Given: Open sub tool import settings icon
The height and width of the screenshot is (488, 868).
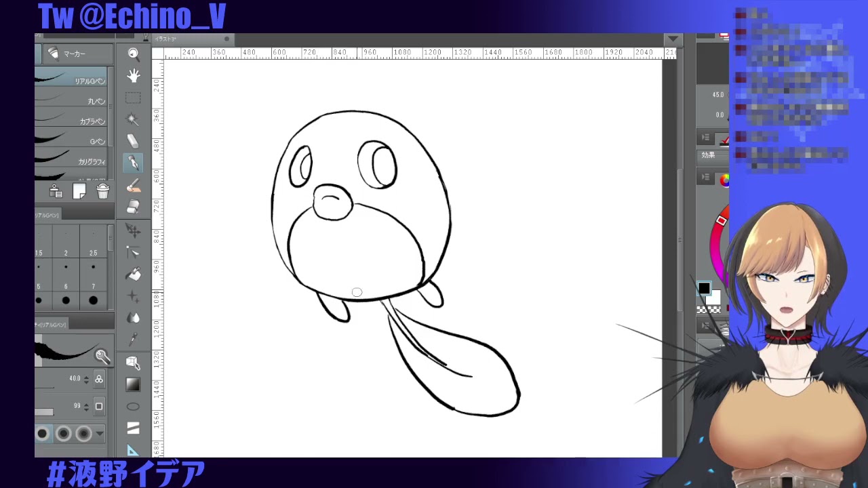Looking at the screenshot, I should coord(56,191).
